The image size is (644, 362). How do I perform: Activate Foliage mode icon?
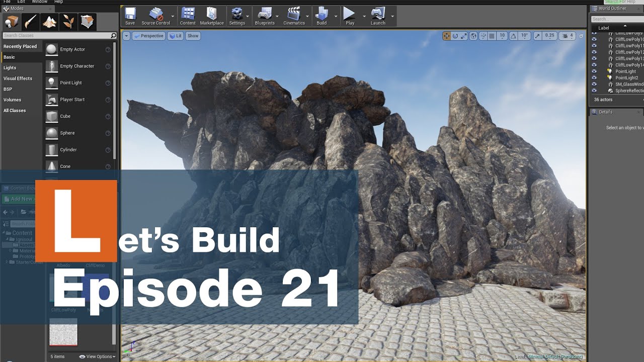[67, 22]
